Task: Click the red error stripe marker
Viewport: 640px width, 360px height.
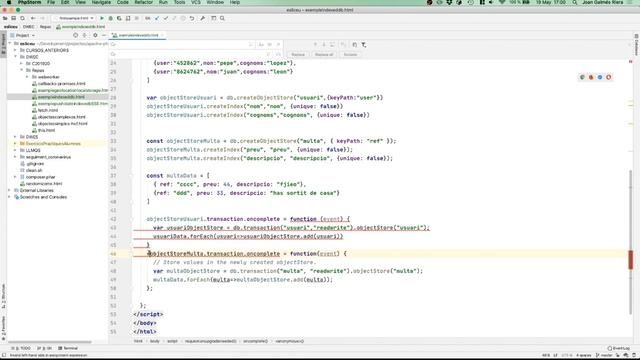Action: coord(631,260)
